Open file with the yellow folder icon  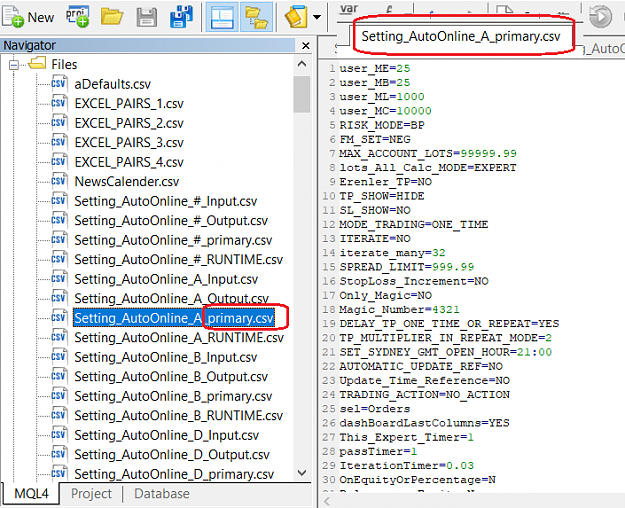(112, 17)
